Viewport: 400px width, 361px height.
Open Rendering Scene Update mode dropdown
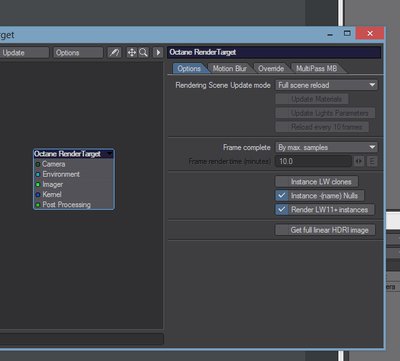(x=326, y=85)
